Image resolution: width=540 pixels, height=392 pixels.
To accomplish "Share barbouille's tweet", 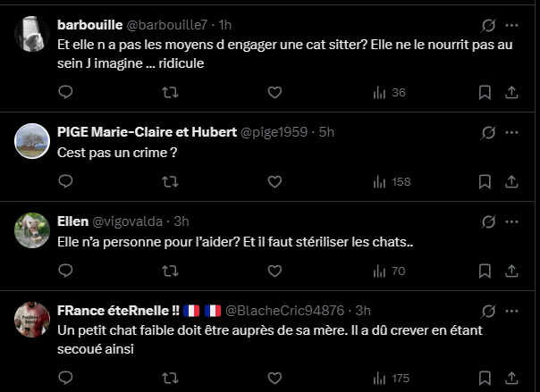I will pos(512,92).
